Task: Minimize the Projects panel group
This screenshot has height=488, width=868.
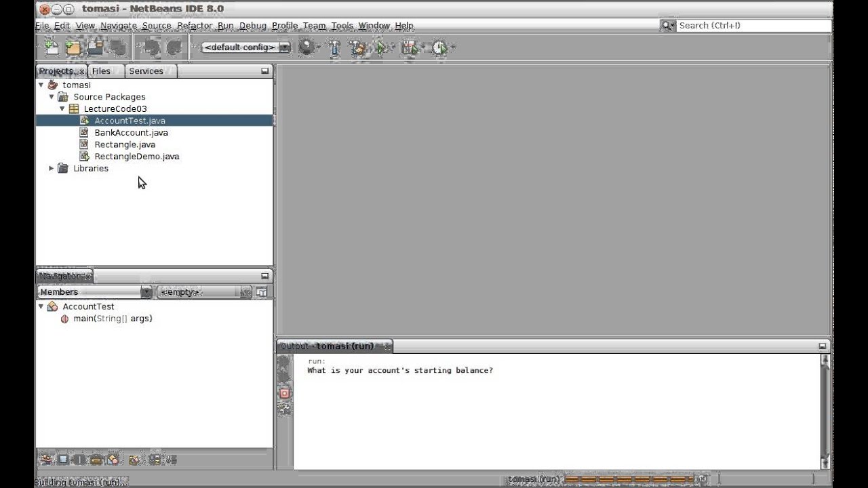Action: (x=265, y=70)
